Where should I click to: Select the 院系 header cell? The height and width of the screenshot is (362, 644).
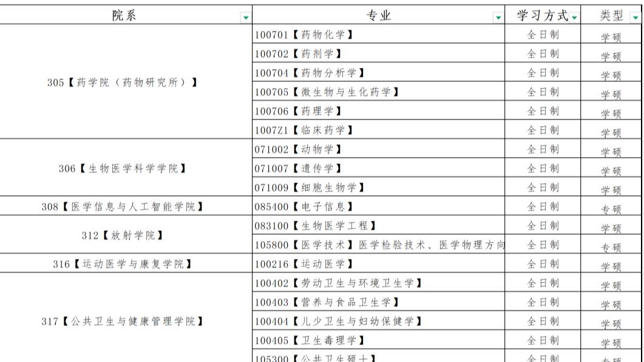click(126, 15)
